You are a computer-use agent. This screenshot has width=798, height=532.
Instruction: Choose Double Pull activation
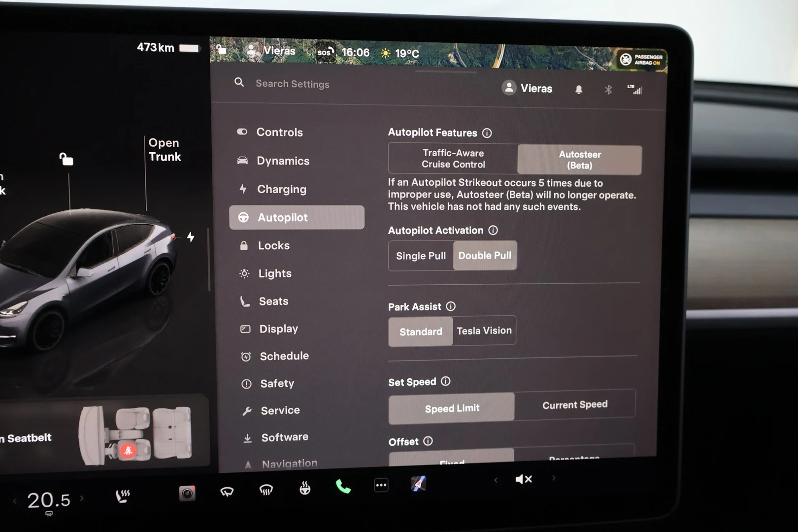pos(485,255)
